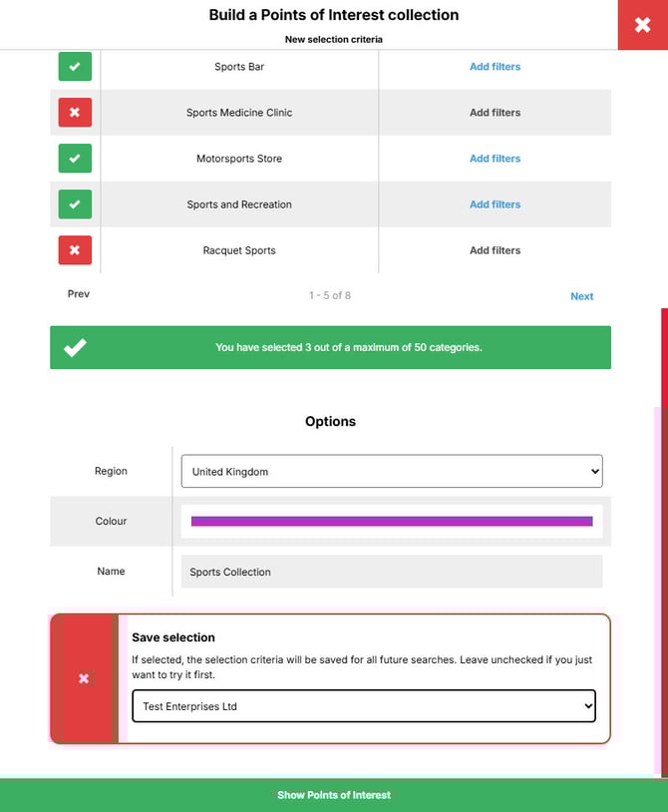
Task: Click Add filters for Racquet Sports
Action: tap(495, 250)
